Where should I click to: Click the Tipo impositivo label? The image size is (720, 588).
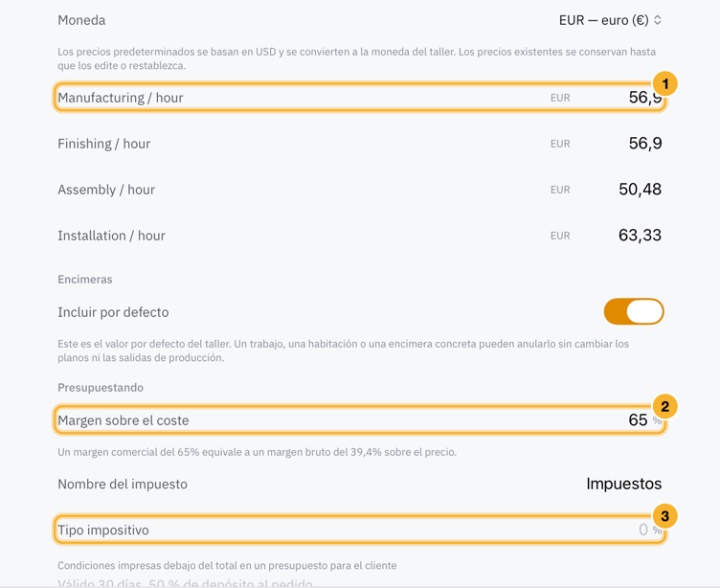[103, 531]
